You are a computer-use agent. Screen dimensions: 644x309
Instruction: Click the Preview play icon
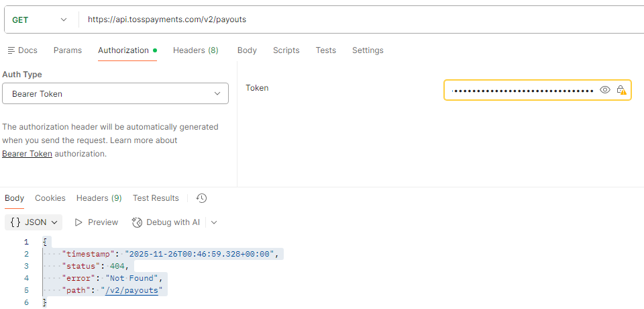tap(78, 222)
